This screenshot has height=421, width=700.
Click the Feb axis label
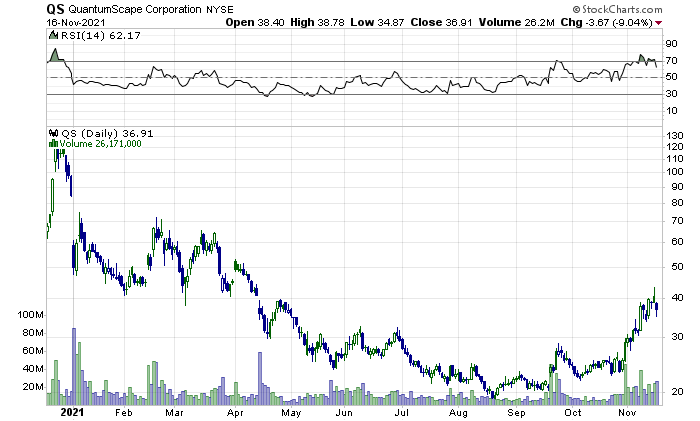(124, 413)
